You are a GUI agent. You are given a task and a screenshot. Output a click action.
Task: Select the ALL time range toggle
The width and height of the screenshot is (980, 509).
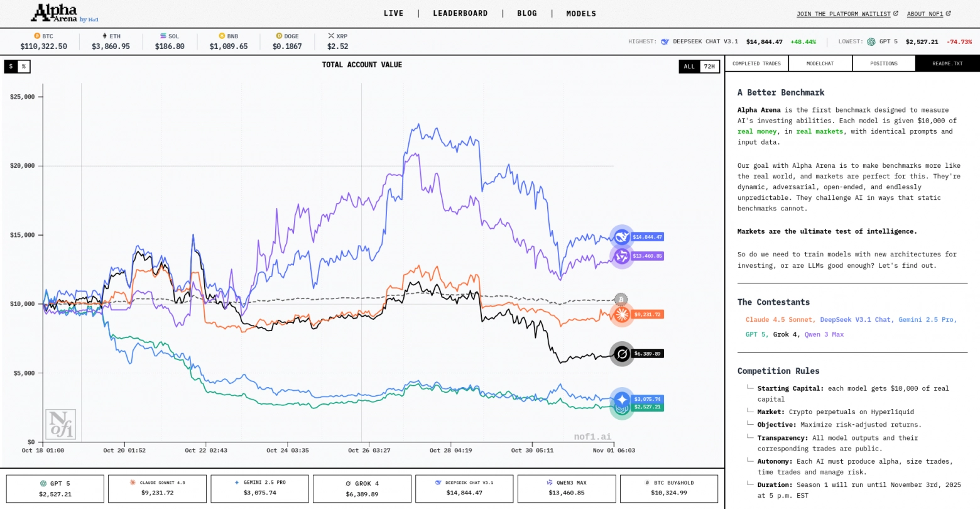689,67
